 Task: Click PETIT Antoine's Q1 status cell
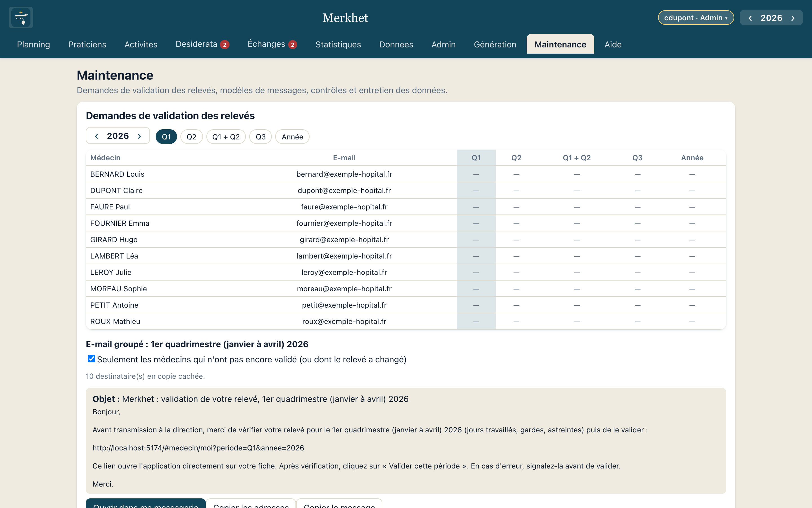click(x=476, y=305)
